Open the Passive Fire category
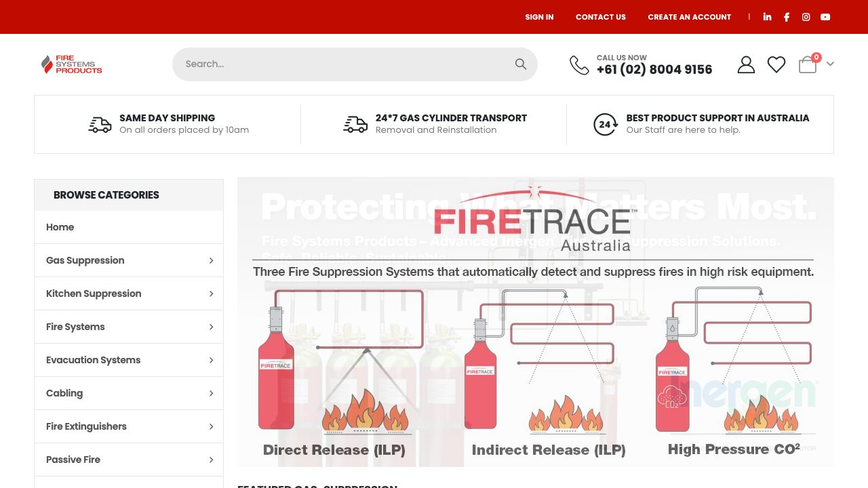The width and height of the screenshot is (868, 488). click(x=73, y=460)
